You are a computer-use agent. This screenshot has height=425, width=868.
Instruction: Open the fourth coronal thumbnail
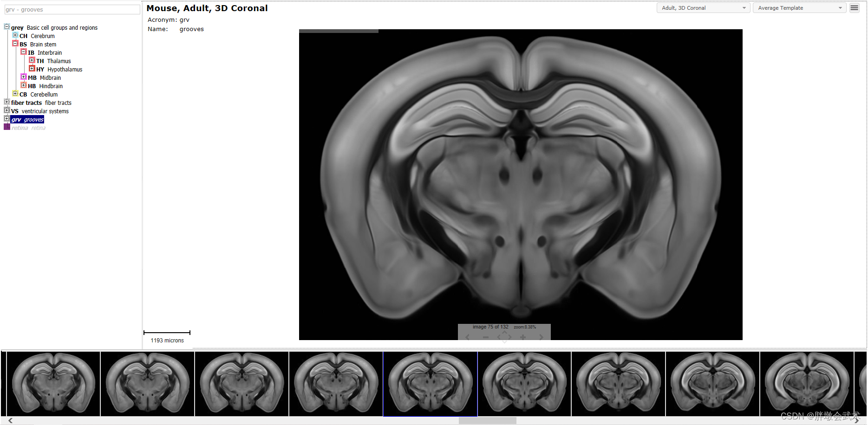point(336,384)
